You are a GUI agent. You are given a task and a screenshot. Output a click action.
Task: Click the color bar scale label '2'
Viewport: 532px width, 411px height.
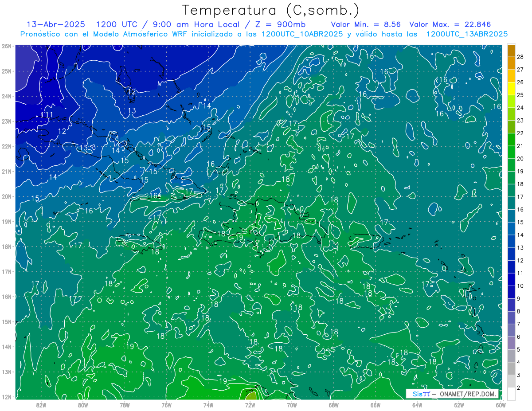tap(519, 388)
